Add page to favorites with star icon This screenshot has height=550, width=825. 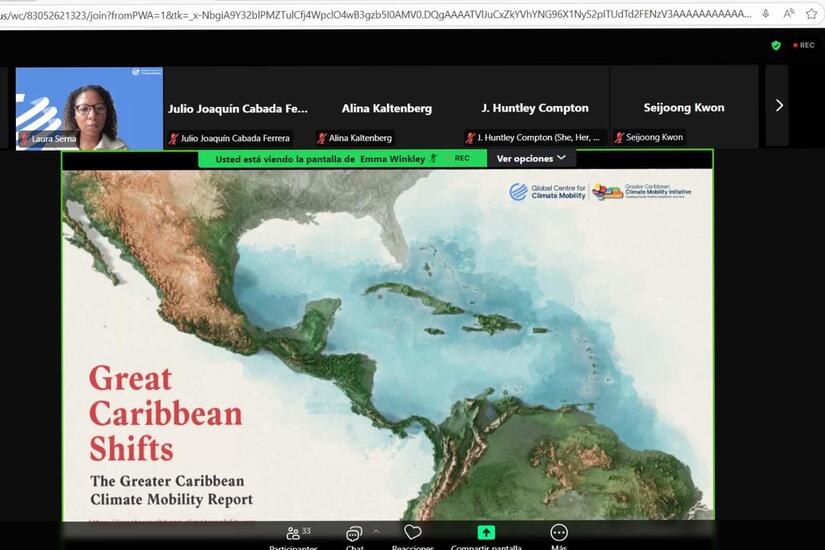pyautogui.click(x=811, y=14)
